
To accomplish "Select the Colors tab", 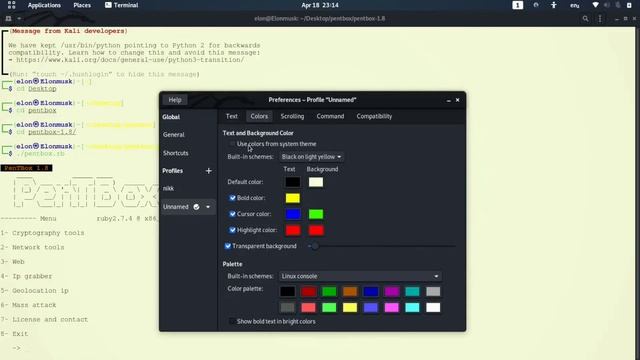I will 259,116.
